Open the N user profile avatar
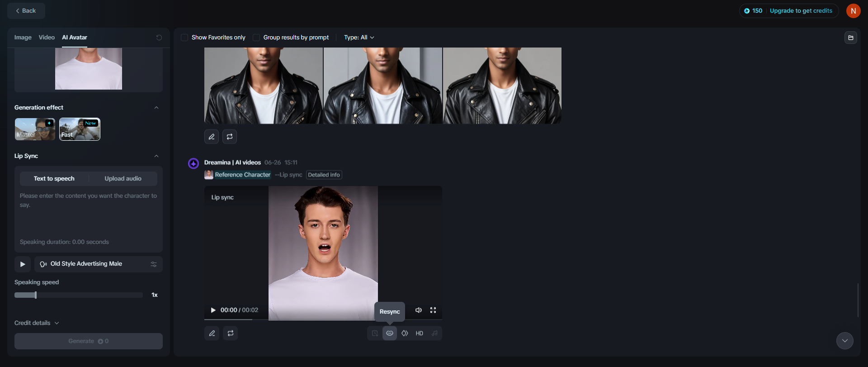This screenshot has height=367, width=868. click(x=853, y=11)
